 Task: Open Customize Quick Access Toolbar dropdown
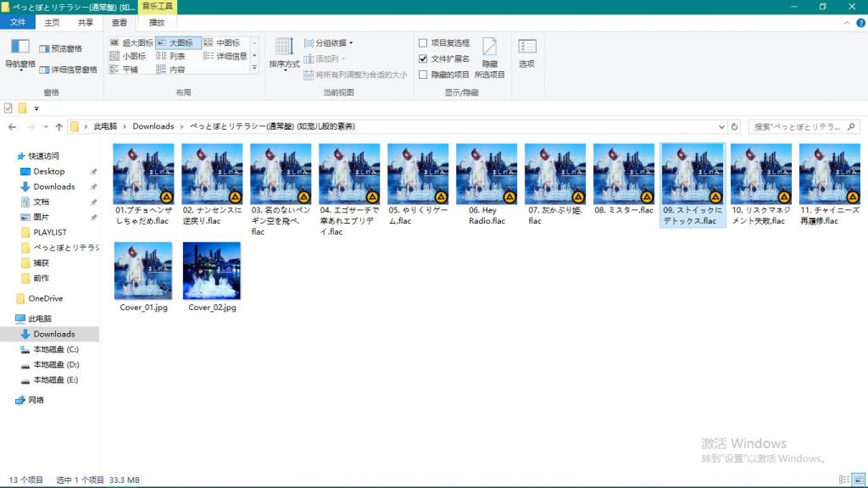coord(36,108)
